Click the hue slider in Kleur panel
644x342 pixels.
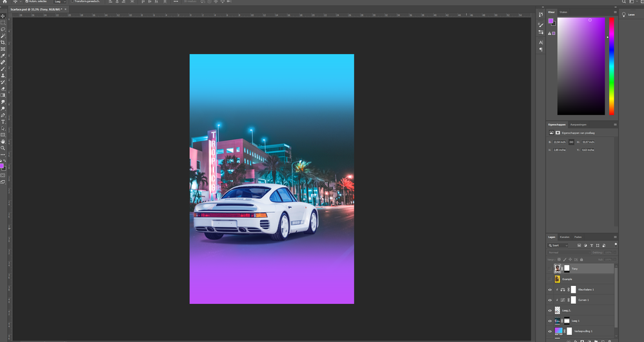[612, 66]
